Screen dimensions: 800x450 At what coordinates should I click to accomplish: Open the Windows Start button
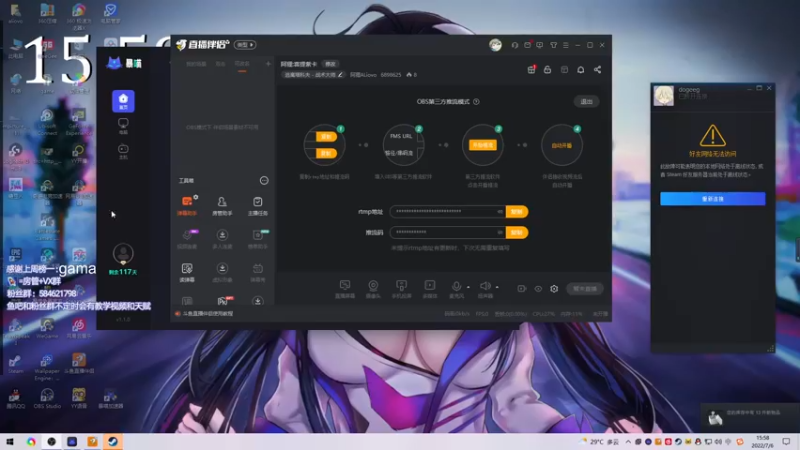click(10, 441)
